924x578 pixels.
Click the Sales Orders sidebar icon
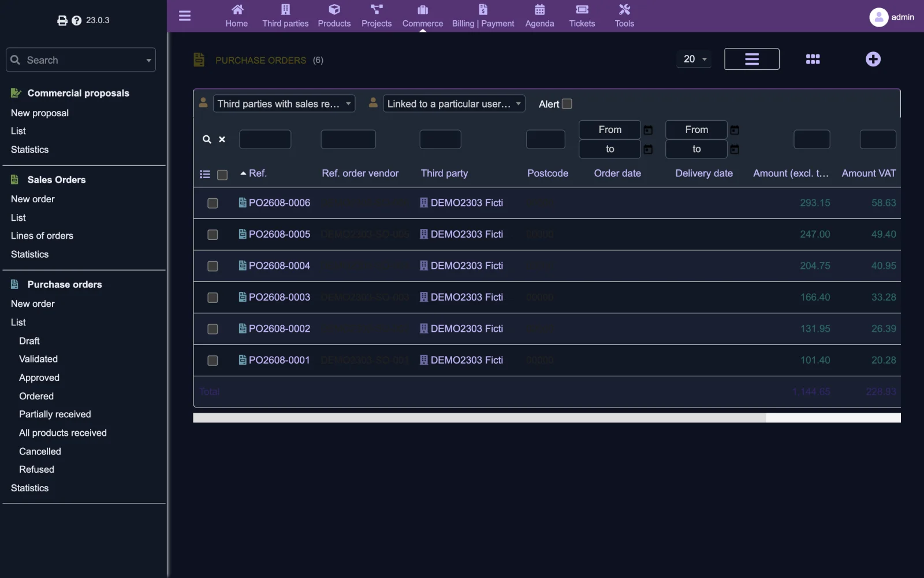(x=15, y=179)
